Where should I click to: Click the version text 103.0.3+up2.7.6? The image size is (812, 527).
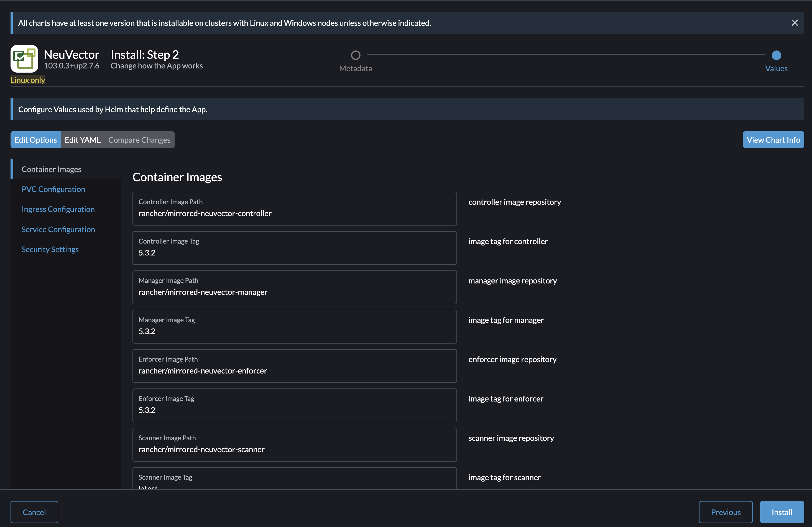pyautogui.click(x=72, y=66)
